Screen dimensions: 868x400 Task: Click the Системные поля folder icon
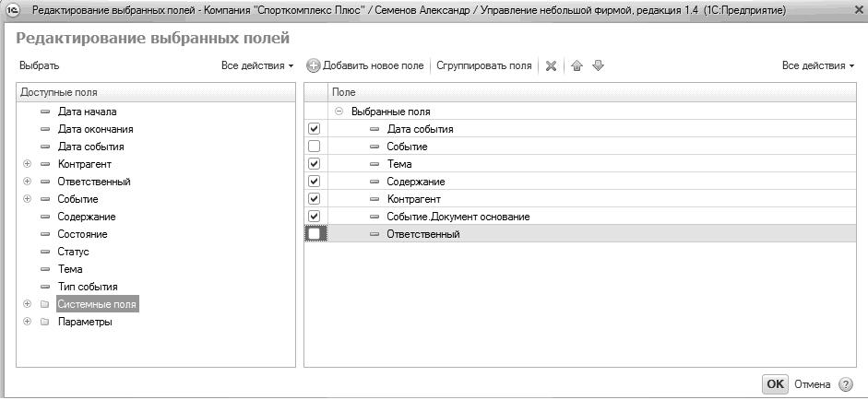[x=44, y=304]
